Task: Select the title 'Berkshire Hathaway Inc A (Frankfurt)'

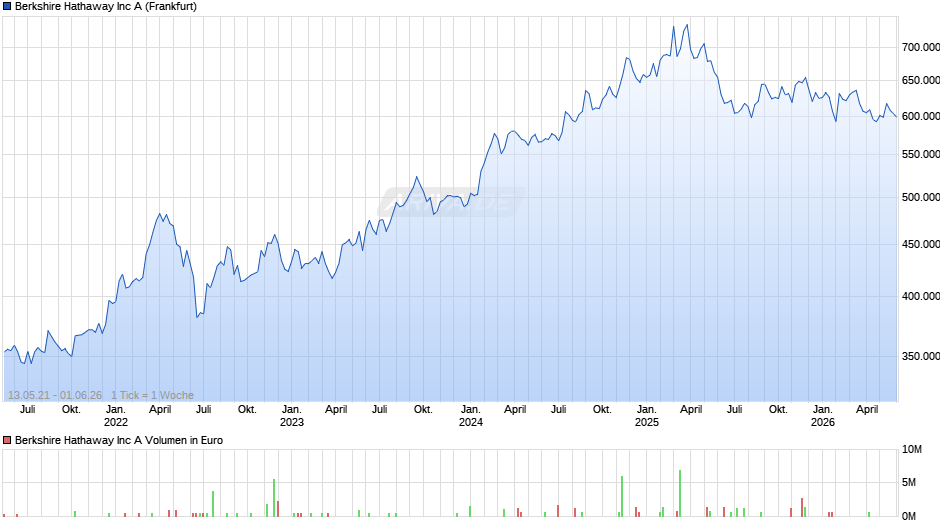Action: pos(106,7)
